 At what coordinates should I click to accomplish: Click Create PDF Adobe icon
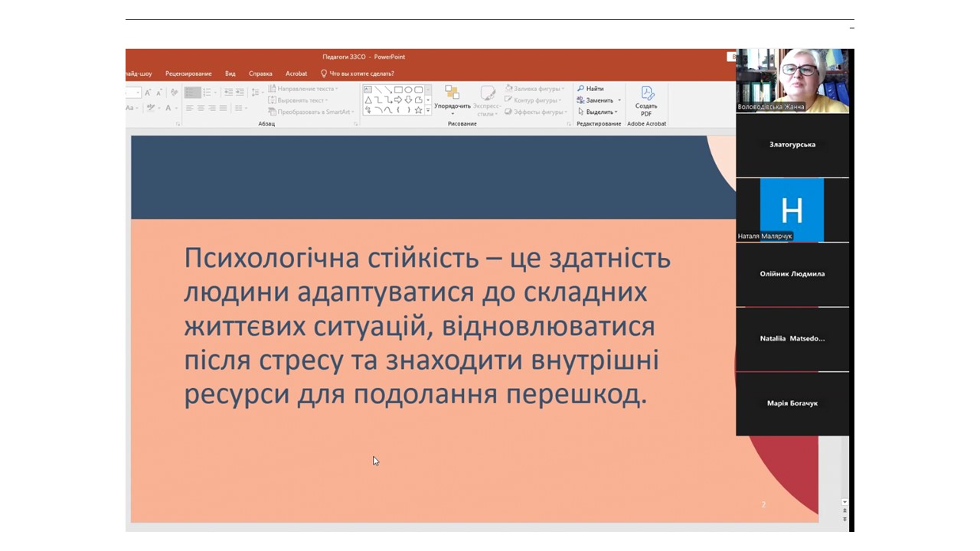(x=647, y=101)
